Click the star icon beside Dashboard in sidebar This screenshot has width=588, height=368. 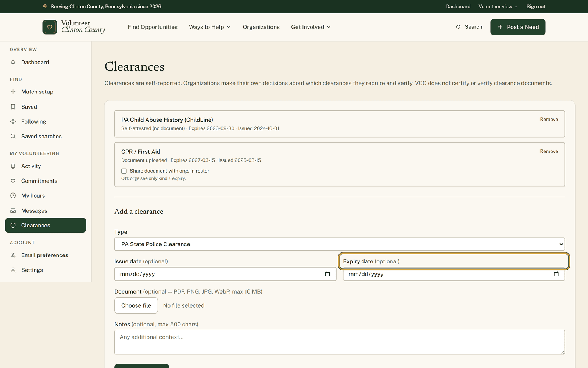pyautogui.click(x=13, y=62)
